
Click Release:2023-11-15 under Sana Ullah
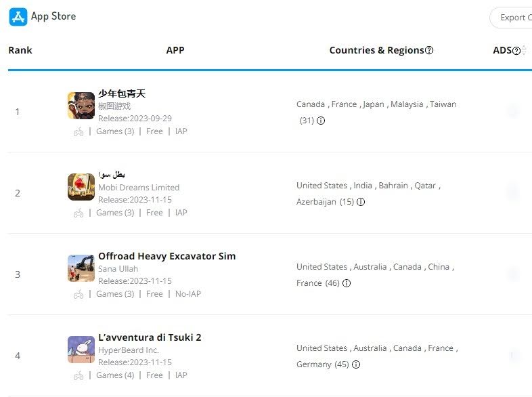(x=135, y=281)
